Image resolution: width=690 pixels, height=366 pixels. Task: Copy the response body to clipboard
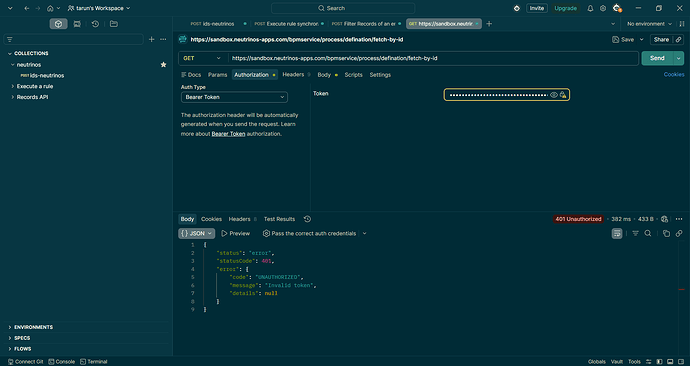click(x=666, y=234)
